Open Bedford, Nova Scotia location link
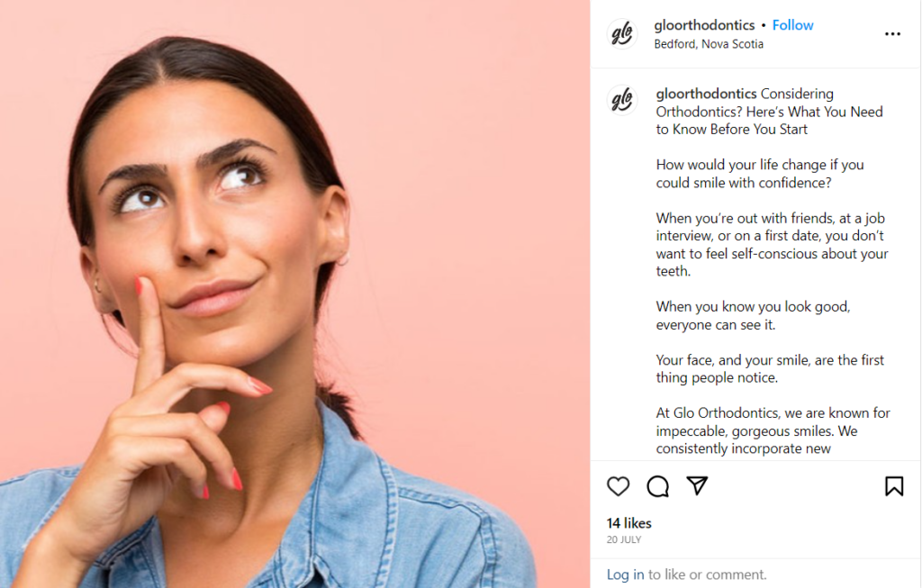The width and height of the screenshot is (922, 588). (709, 44)
